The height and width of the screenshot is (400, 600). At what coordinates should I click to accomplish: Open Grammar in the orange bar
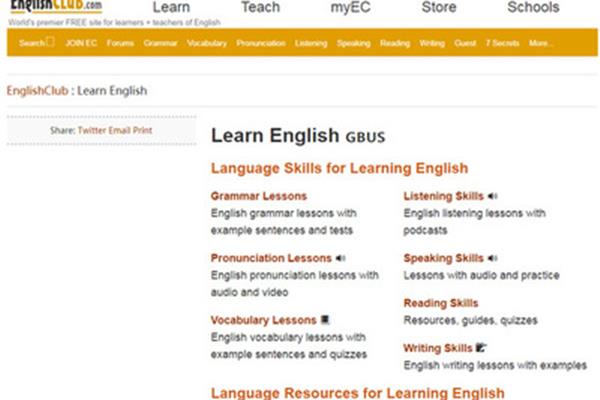160,43
